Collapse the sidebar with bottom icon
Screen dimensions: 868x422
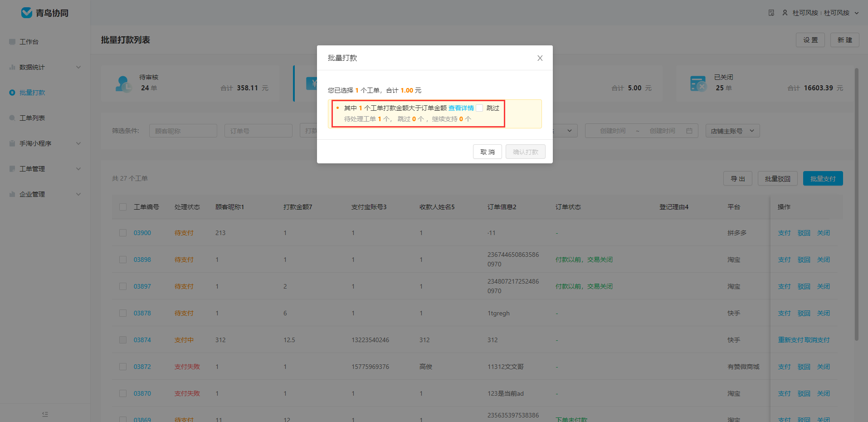tap(45, 414)
